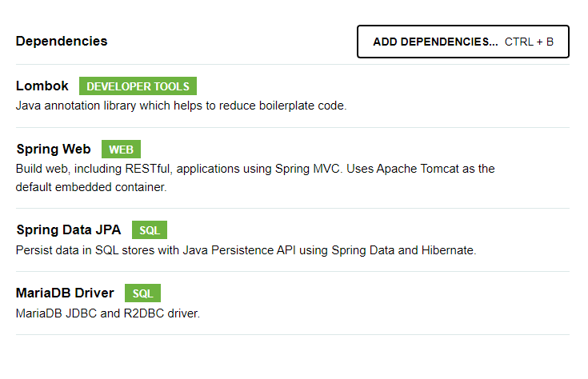The height and width of the screenshot is (379, 588).
Task: Click the SQL tag beside Spring Data JPA
Action: pyautogui.click(x=150, y=229)
